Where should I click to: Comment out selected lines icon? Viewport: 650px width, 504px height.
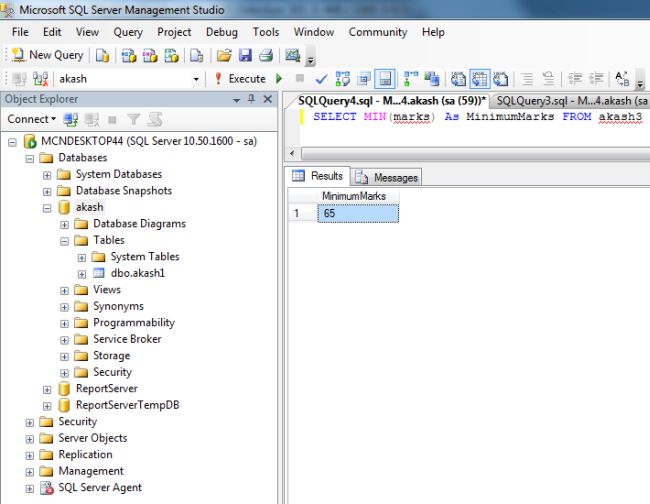[x=527, y=79]
